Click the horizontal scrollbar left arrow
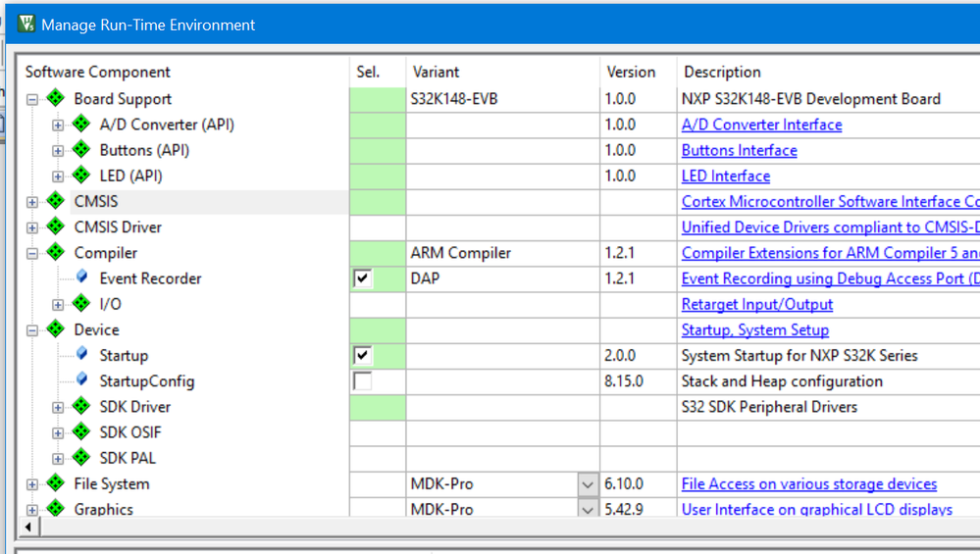 click(29, 528)
